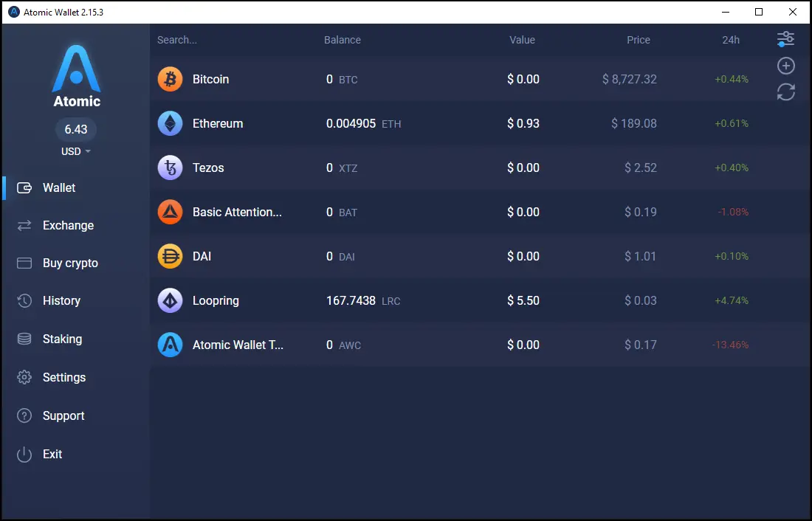
Task: Open the coin filter settings icon
Action: coord(785,39)
